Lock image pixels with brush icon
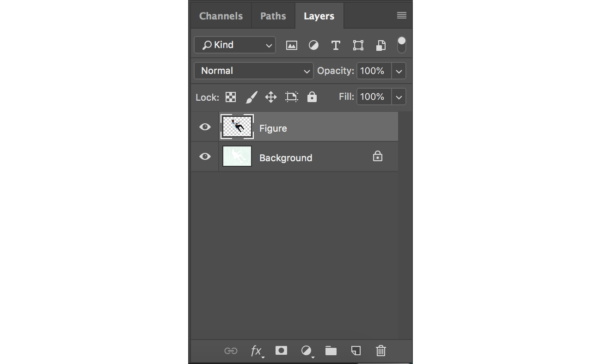The height and width of the screenshot is (364, 601). [x=251, y=97]
